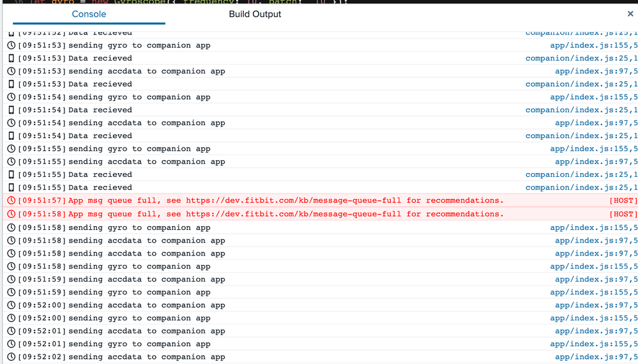Open app/index.js:97,5 link on 09:52:01 row
The image size is (638, 364).
(596, 331)
